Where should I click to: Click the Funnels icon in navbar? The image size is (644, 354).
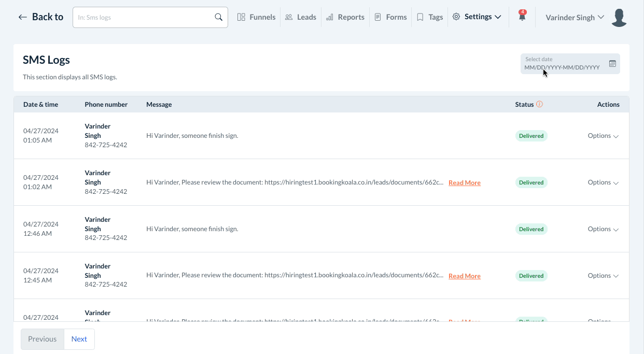point(241,17)
